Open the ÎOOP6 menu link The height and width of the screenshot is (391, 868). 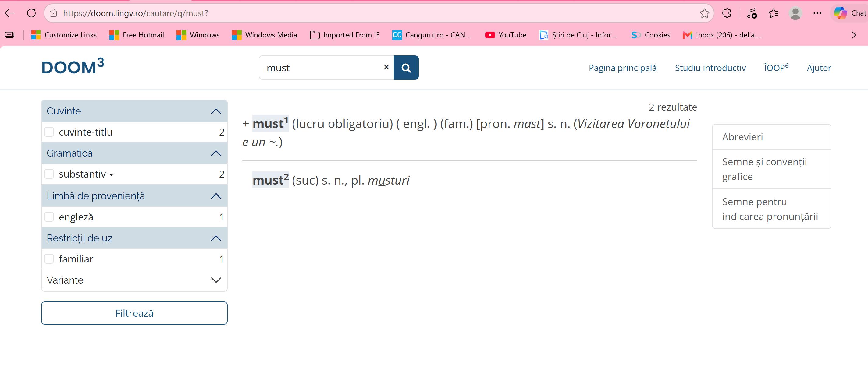tap(776, 67)
